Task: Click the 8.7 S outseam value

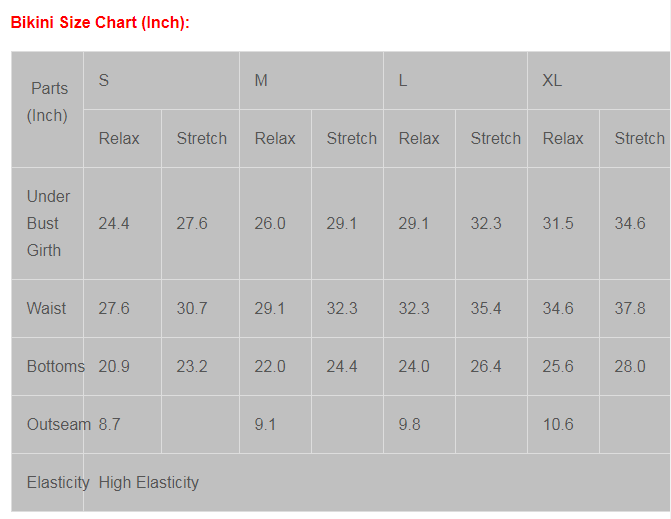Action: tap(109, 424)
